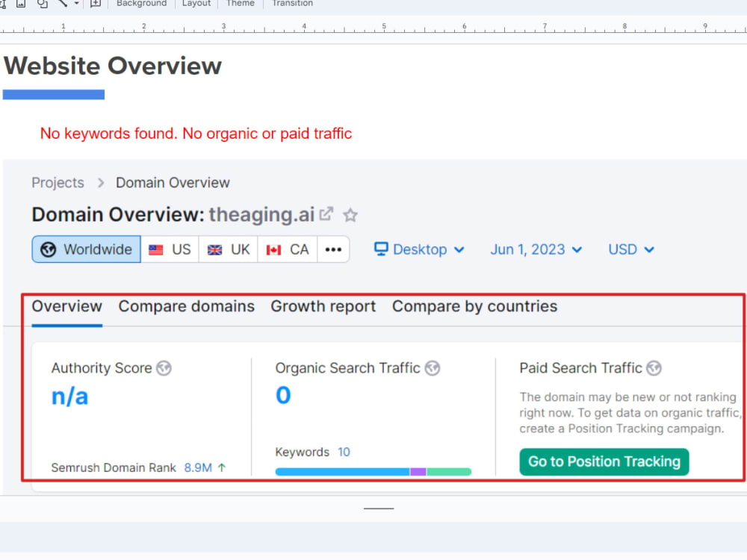Click the blue underline bar beneath title
The height and width of the screenshot is (560, 747).
(53, 94)
